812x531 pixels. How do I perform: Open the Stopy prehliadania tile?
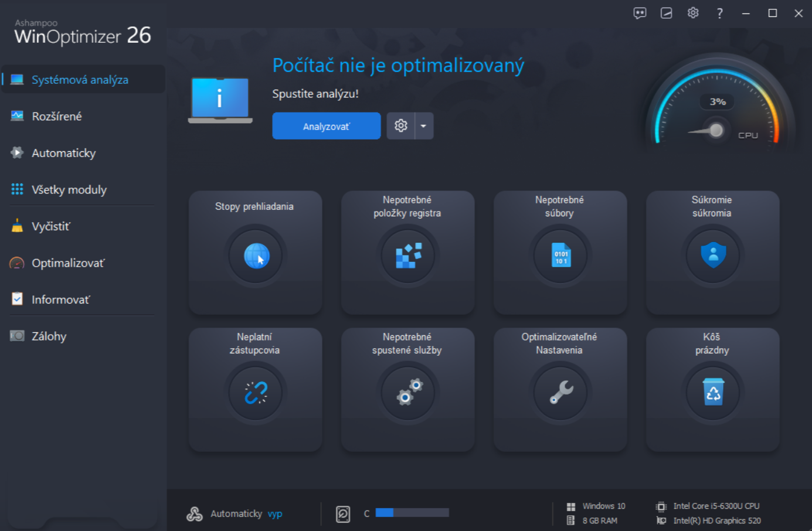(256, 253)
